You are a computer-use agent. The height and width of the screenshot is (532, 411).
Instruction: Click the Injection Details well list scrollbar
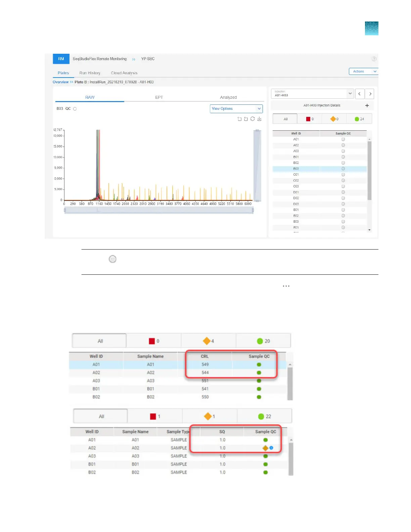(x=369, y=171)
